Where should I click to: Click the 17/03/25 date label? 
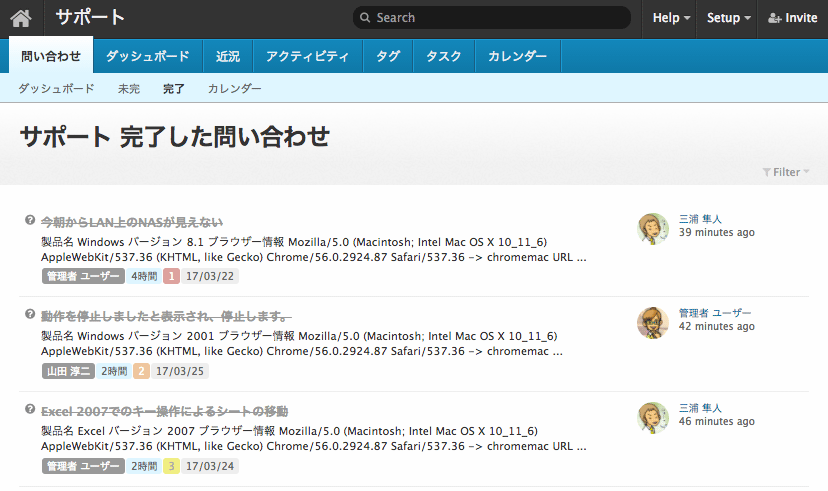coord(180,371)
